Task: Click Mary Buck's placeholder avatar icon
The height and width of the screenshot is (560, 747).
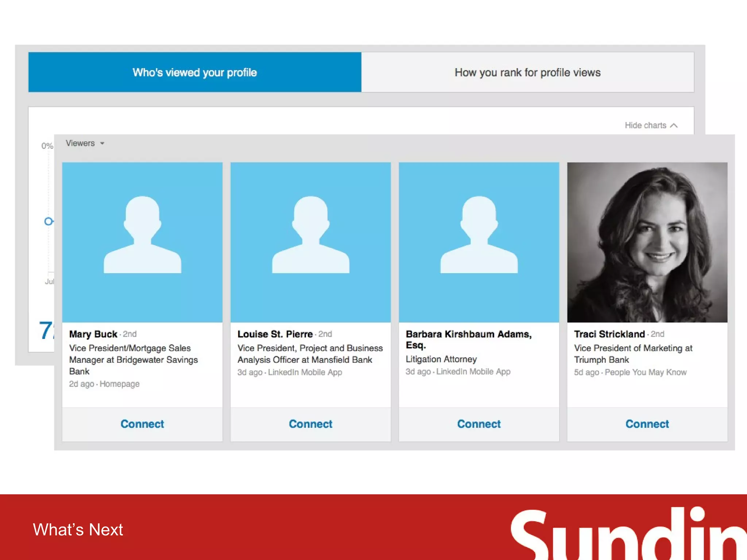Action: (142, 235)
